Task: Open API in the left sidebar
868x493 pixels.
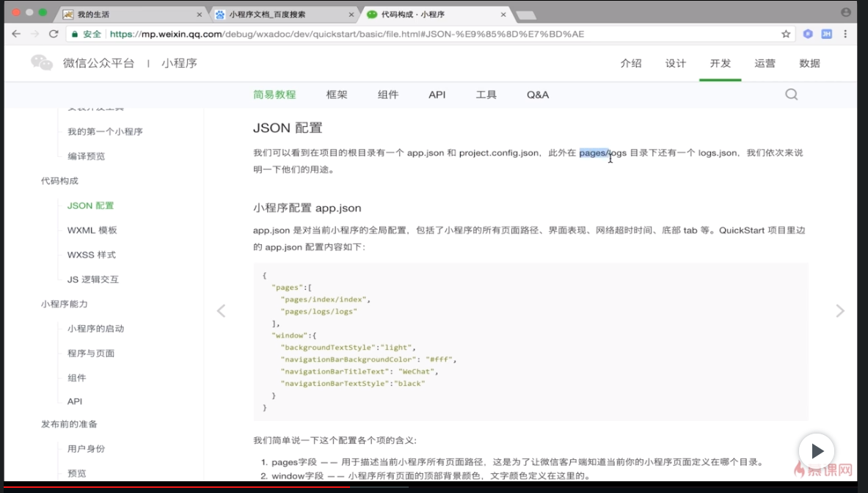Action: click(75, 401)
